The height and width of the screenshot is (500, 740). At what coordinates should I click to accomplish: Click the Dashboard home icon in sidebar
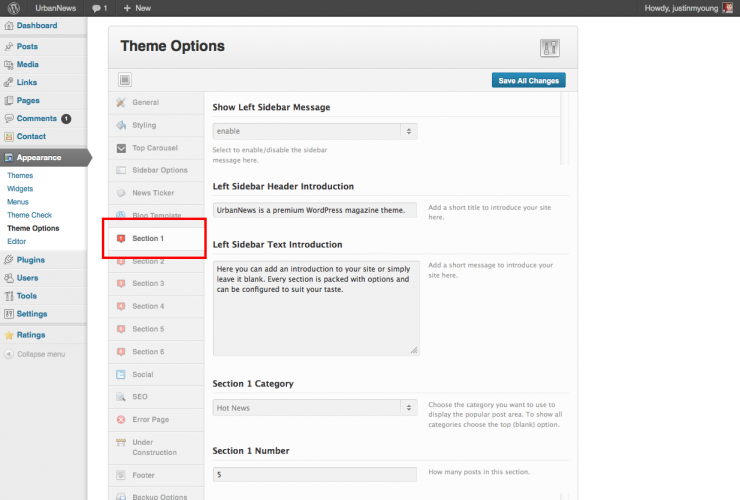(x=9, y=25)
